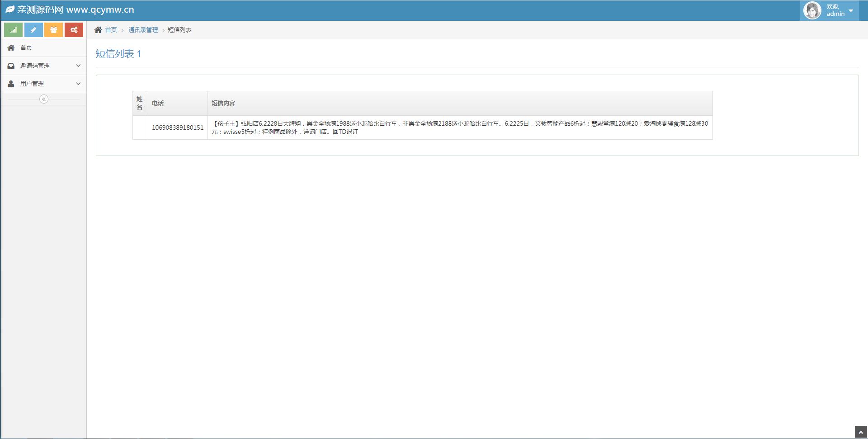Viewport: 868px width, 439px height.
Task: Expand 用户管理 using its chevron
Action: pyautogui.click(x=78, y=84)
